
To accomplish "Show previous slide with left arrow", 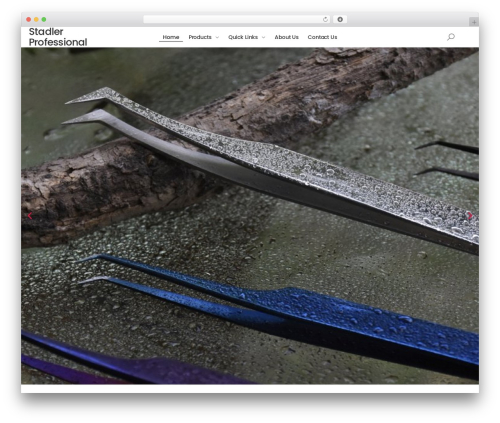I will tap(30, 216).
